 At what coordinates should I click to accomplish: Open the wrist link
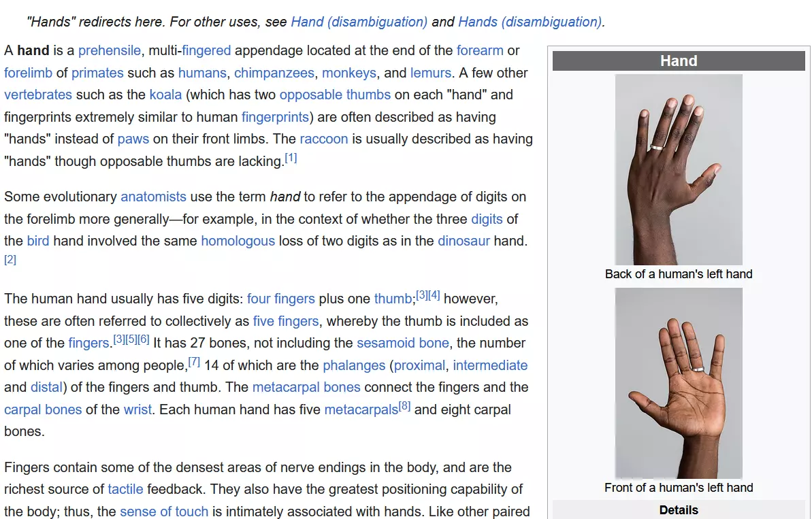137,409
